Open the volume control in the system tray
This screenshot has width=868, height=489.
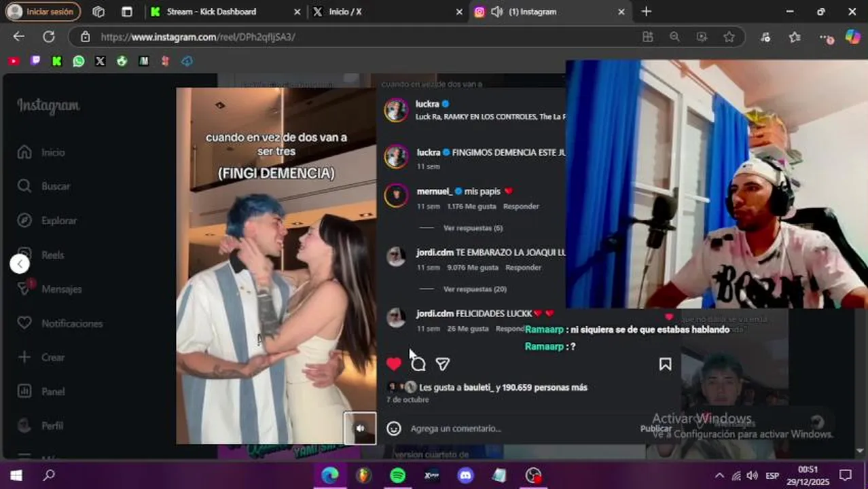click(752, 475)
